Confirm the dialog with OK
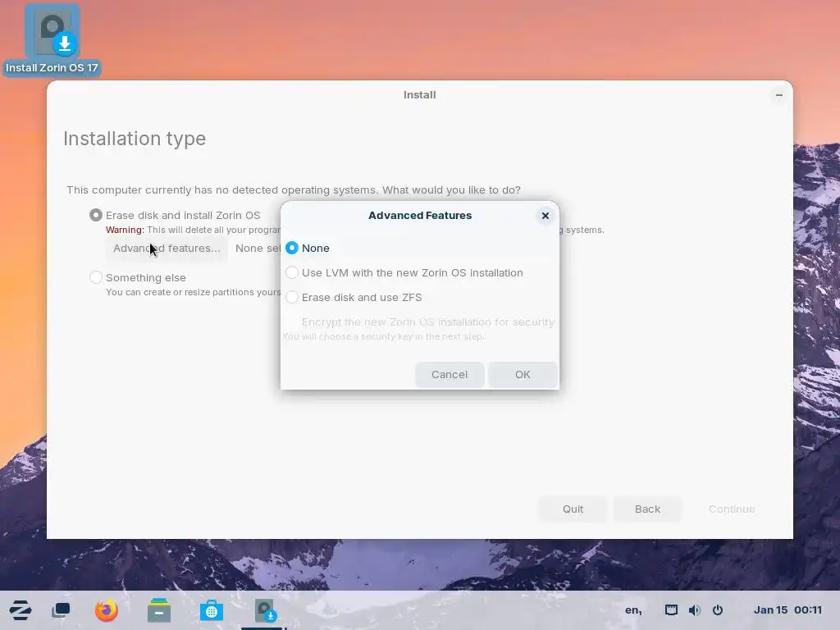The height and width of the screenshot is (630, 840). pyautogui.click(x=523, y=374)
